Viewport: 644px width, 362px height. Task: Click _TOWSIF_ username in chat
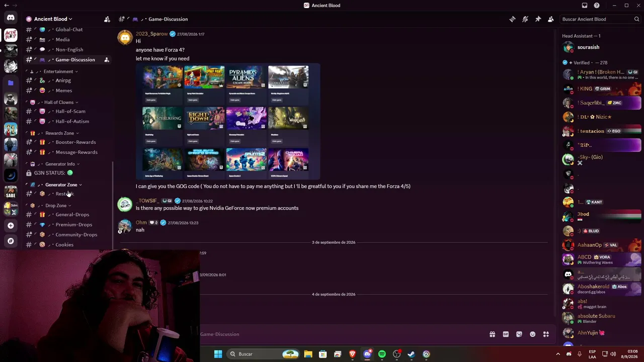(146, 201)
